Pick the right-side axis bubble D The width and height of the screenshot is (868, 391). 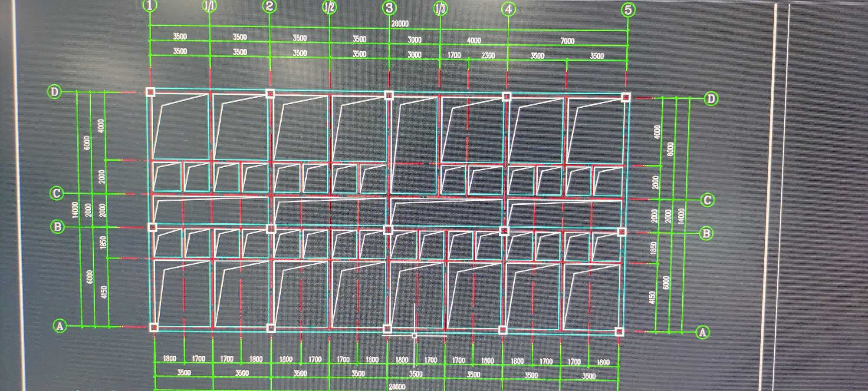pyautogui.click(x=710, y=99)
